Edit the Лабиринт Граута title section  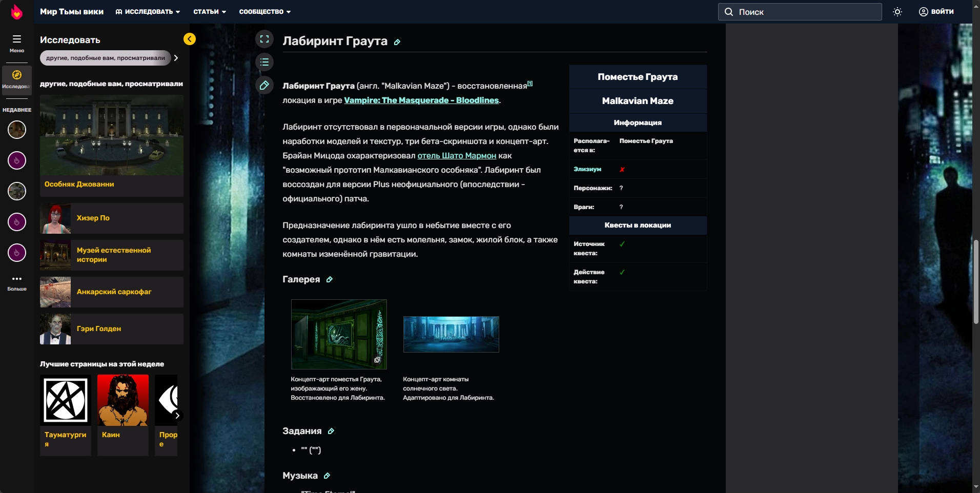click(397, 42)
